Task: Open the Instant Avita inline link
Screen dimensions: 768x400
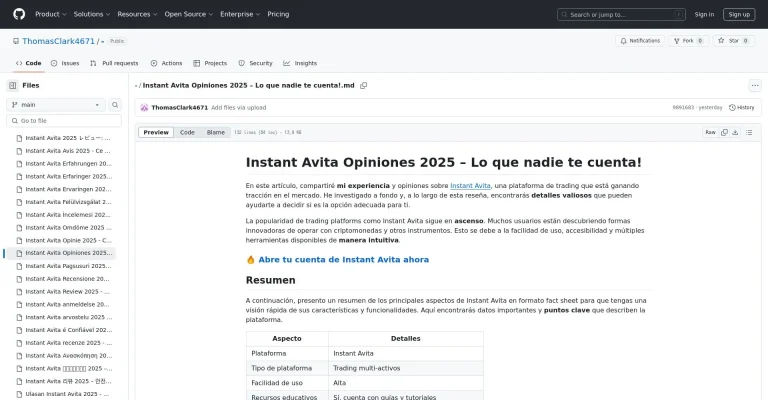Action: point(470,186)
